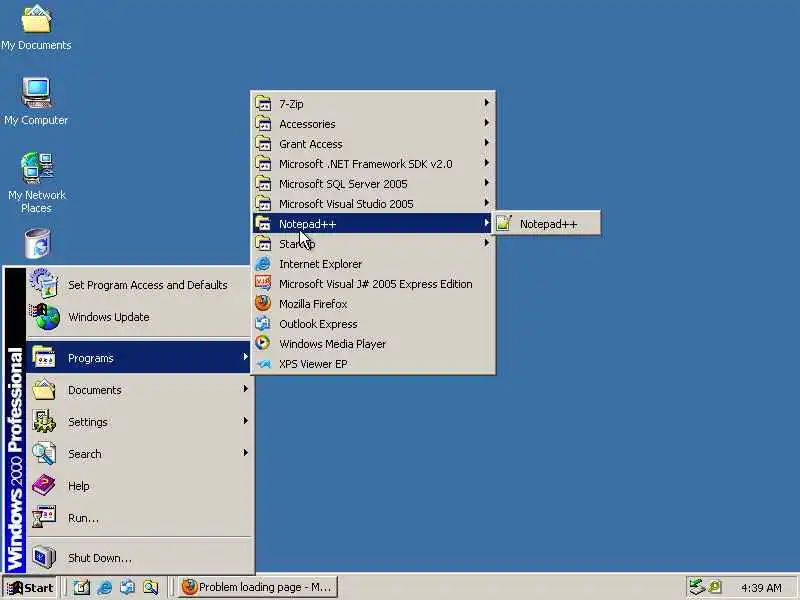This screenshot has height=600, width=800.
Task: Click the XPS Viewer EP icon
Action: point(263,363)
